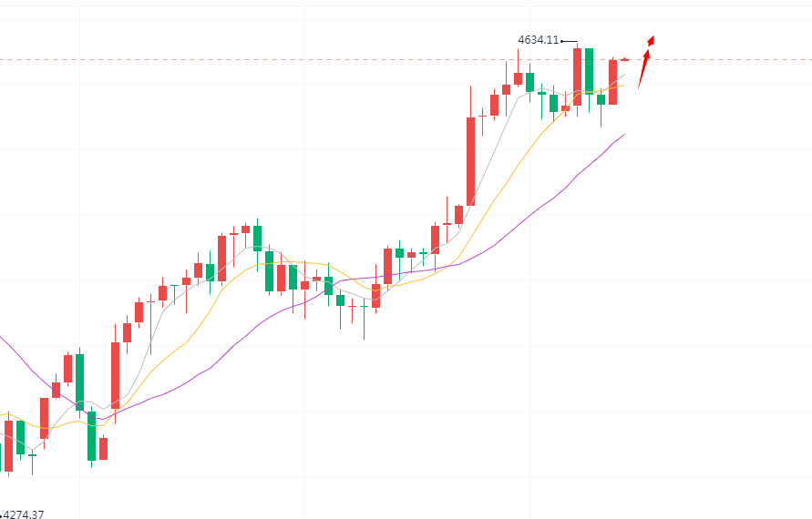Click the small green candle right of 4274.37
The width and height of the screenshot is (812, 519).
pos(32,454)
